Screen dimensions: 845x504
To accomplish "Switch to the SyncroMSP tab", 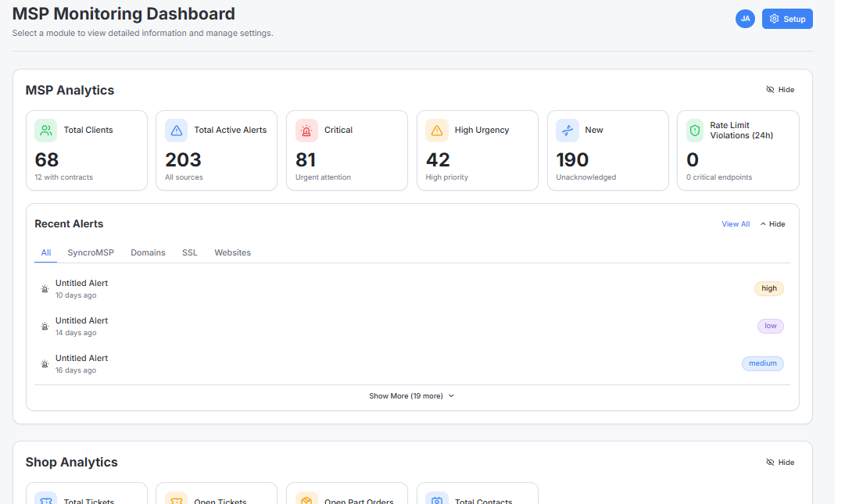I will [x=90, y=252].
